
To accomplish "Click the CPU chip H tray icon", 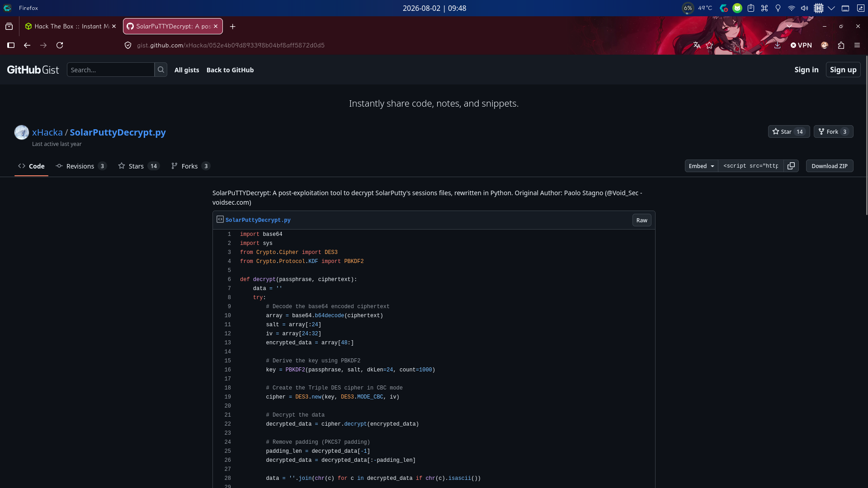I will click(819, 8).
